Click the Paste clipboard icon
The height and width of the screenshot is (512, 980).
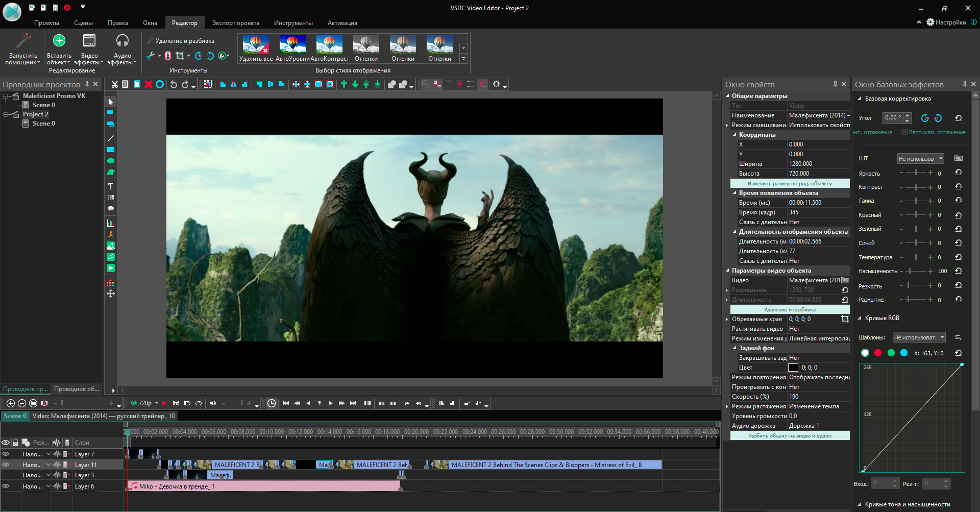[137, 84]
